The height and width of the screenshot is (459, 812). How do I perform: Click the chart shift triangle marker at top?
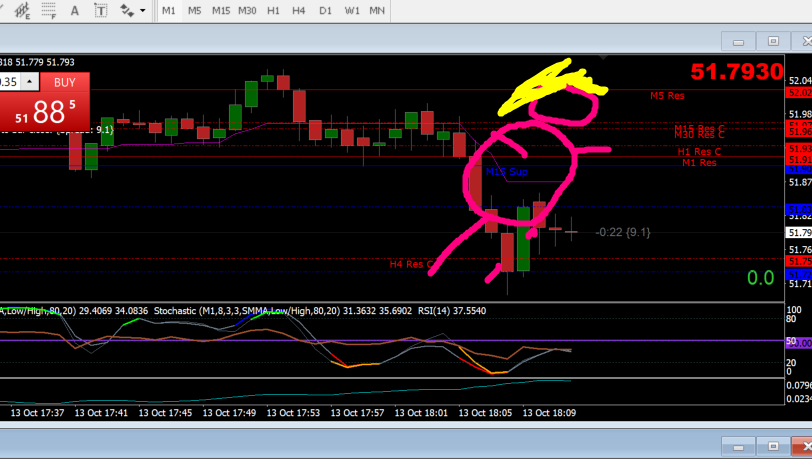coord(603,56)
